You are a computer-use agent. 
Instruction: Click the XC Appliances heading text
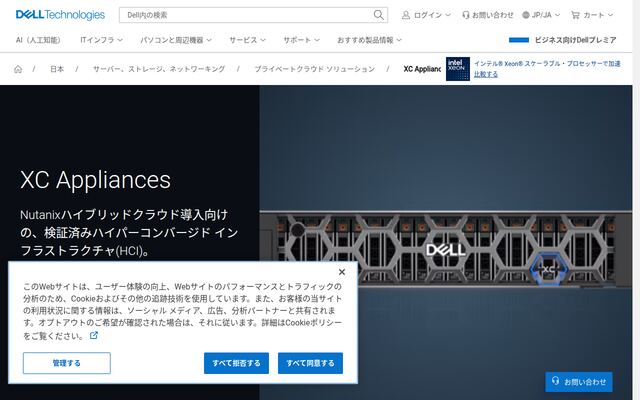[x=95, y=180]
